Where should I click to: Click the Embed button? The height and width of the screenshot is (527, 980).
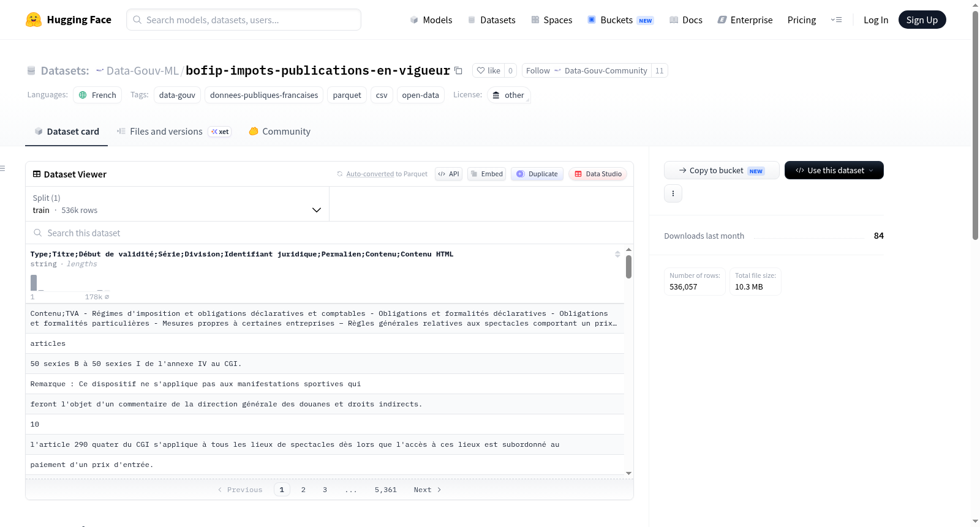(487, 174)
